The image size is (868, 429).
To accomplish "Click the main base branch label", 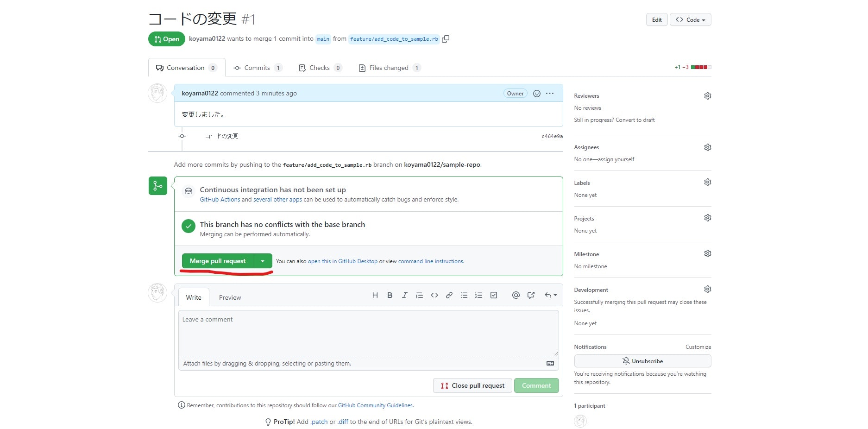I will click(323, 39).
